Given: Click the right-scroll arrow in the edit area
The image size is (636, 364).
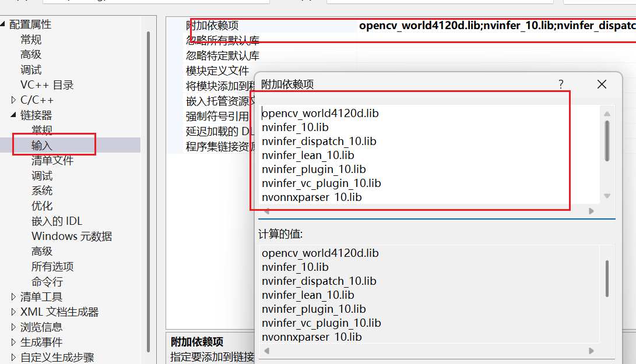Looking at the screenshot, I should point(591,211).
